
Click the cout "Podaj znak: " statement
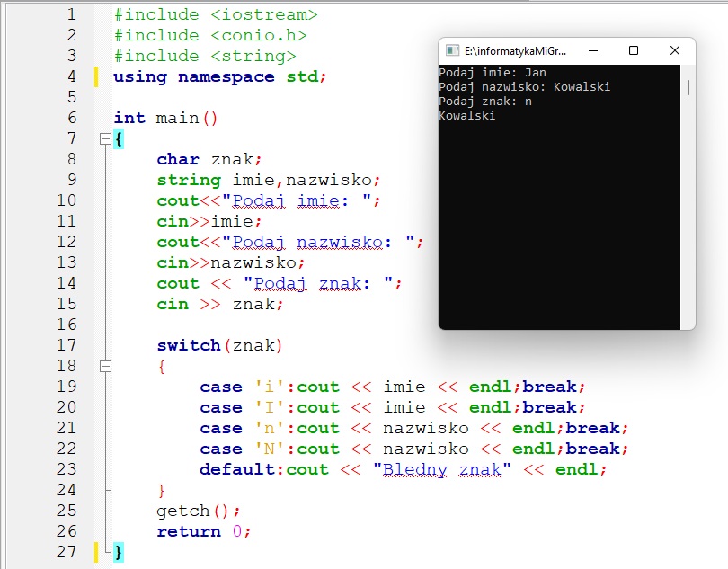[x=280, y=283]
